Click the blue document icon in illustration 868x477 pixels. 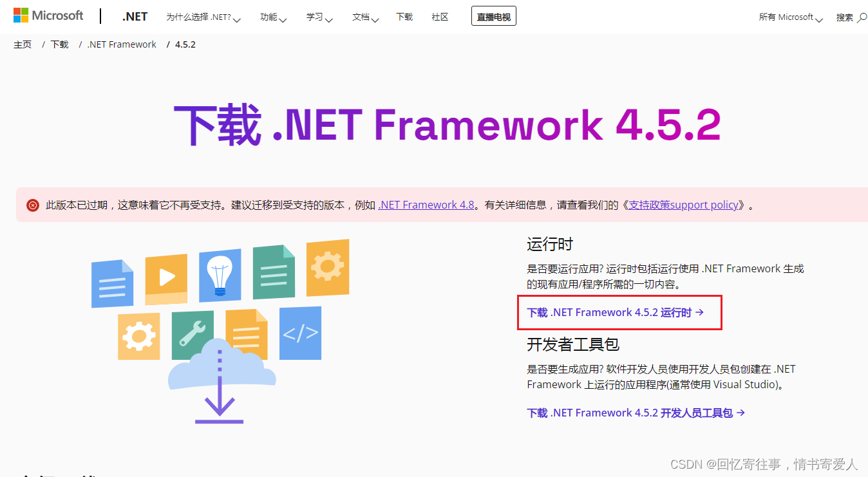112,283
